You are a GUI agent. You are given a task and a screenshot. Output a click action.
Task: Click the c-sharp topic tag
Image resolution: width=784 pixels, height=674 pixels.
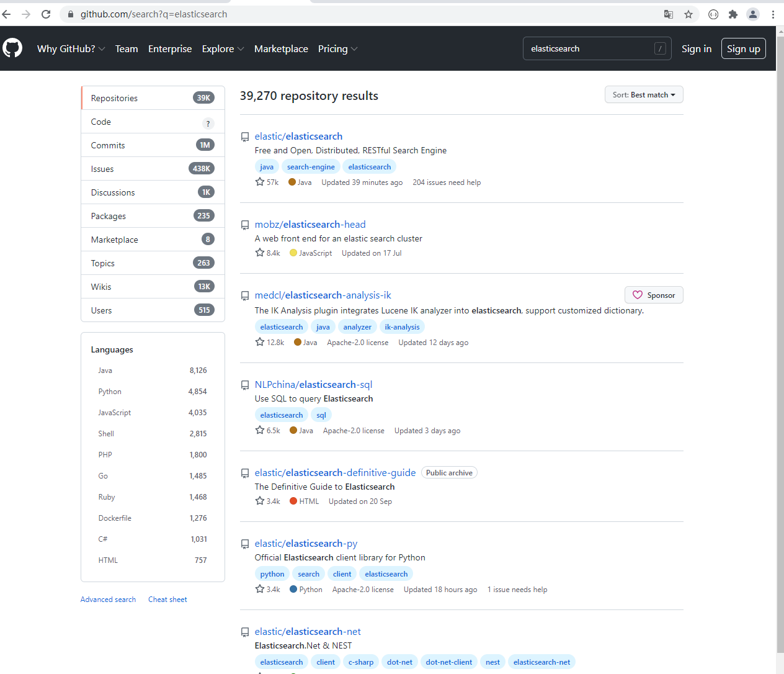point(361,662)
